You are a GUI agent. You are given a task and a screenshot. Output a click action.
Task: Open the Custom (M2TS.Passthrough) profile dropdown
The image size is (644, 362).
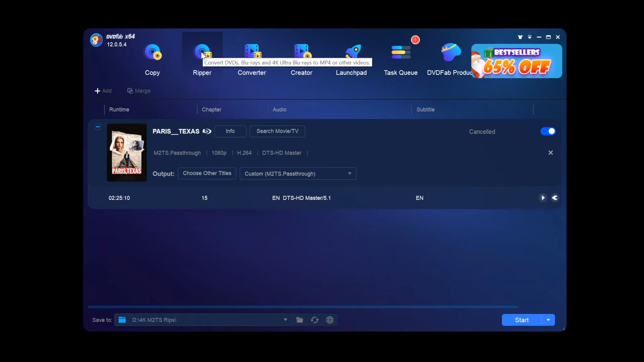[x=298, y=174]
